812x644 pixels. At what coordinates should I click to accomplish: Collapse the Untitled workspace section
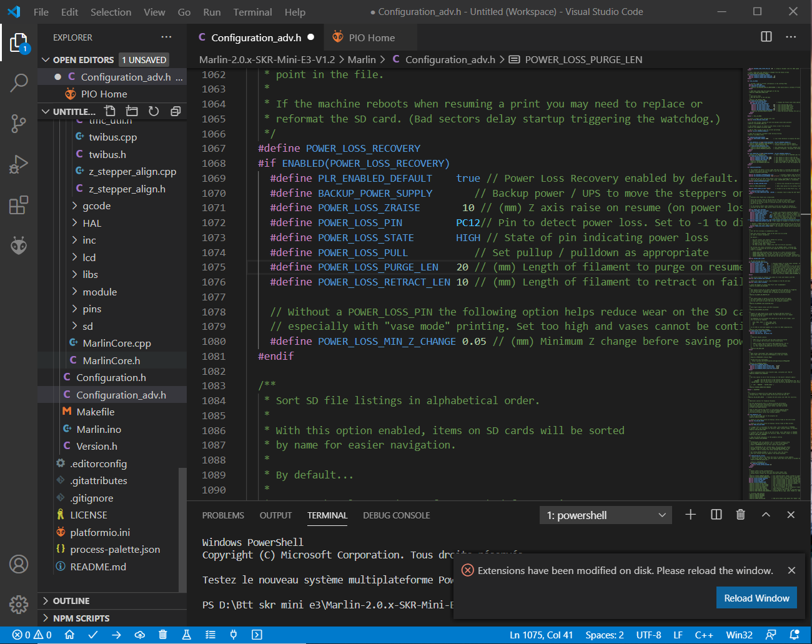[x=46, y=112]
